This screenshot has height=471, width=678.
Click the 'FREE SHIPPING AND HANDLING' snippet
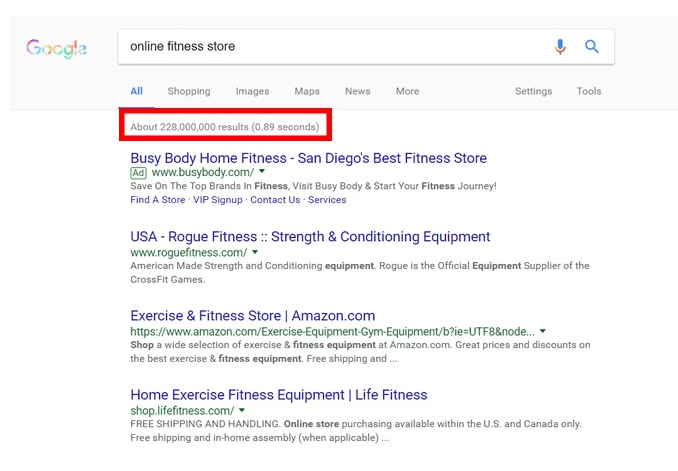[x=355, y=431]
